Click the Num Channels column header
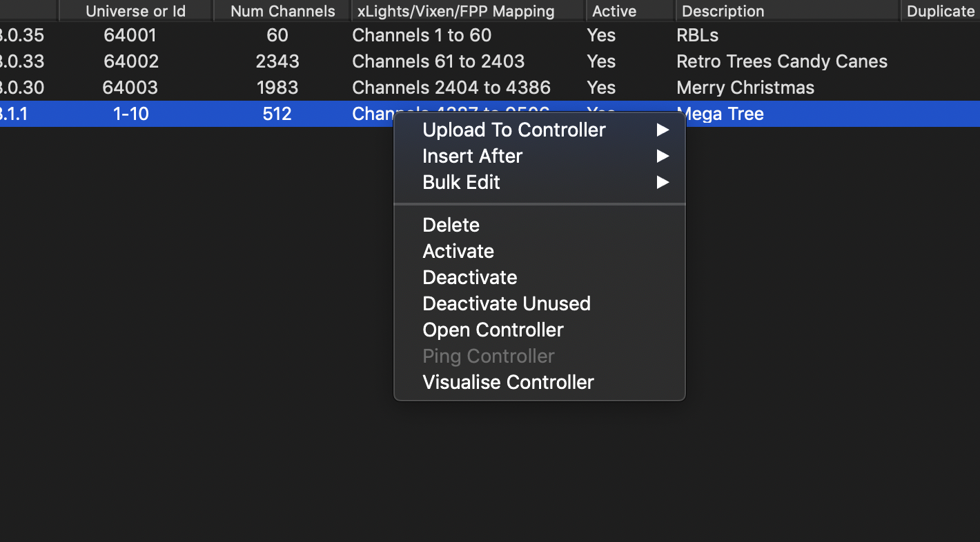The width and height of the screenshot is (980, 542). click(281, 10)
